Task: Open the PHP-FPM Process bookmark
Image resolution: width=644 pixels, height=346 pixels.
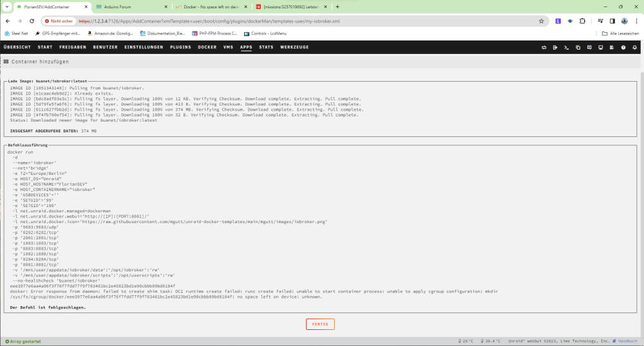Action: (215, 33)
